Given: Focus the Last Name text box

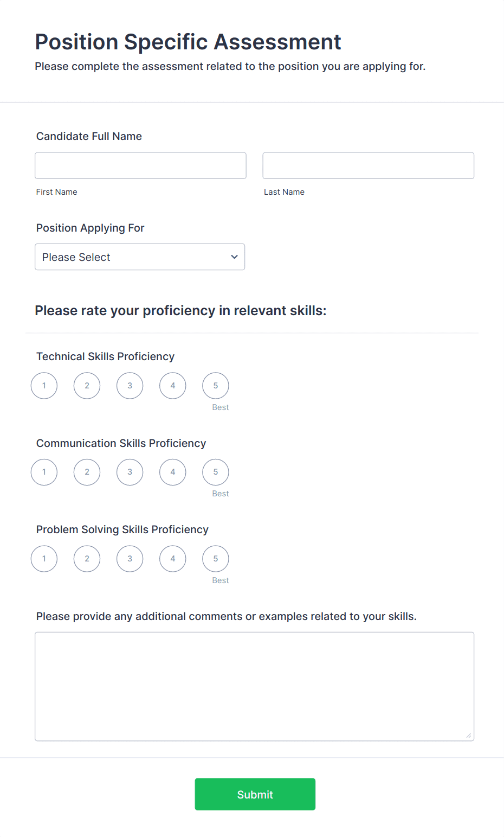Looking at the screenshot, I should pos(368,165).
